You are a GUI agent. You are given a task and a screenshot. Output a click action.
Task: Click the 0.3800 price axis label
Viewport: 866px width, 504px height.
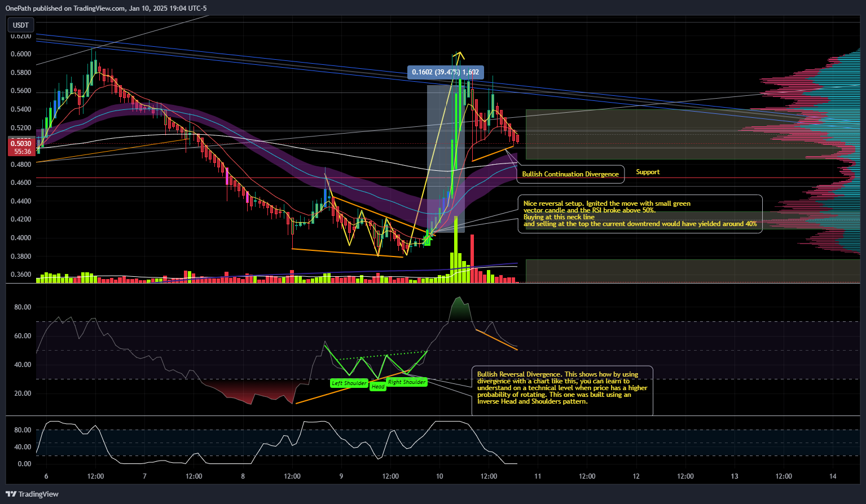click(x=21, y=257)
